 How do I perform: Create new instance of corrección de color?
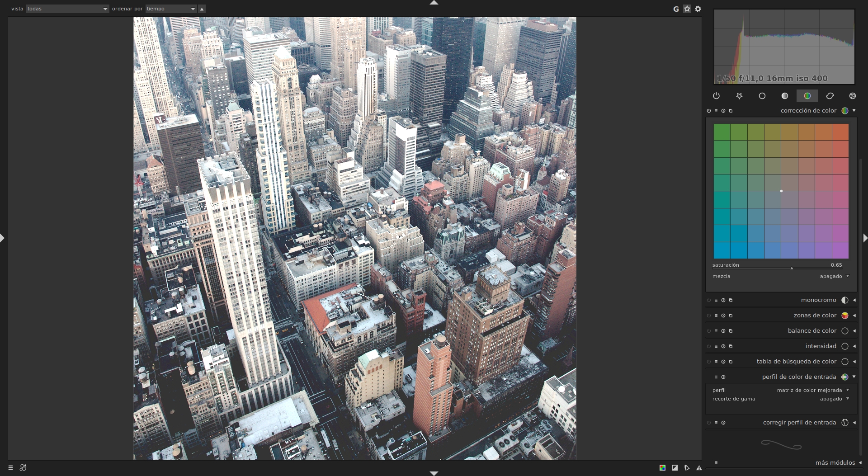(x=731, y=111)
